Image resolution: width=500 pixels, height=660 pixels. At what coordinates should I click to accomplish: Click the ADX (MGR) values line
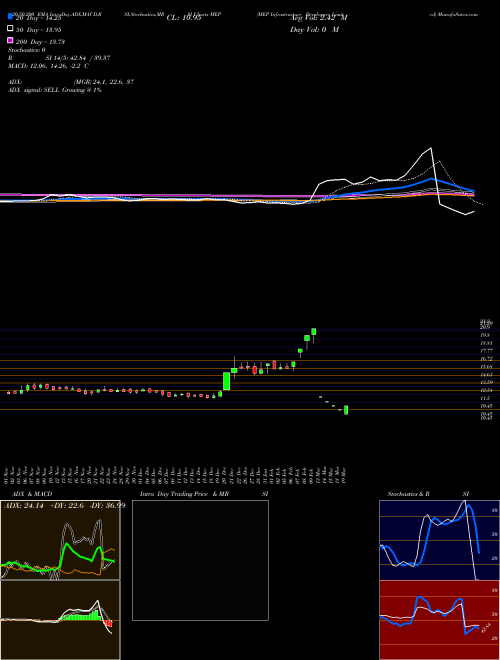point(71,82)
